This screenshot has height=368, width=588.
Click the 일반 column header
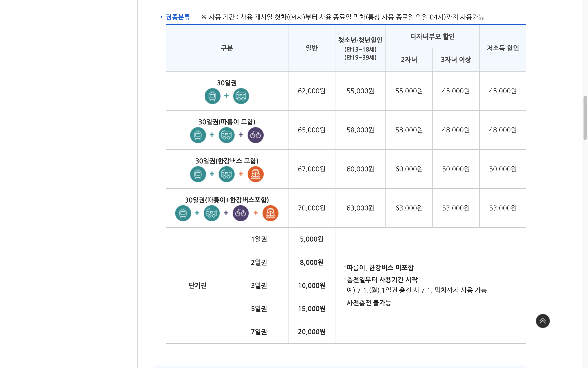(x=312, y=48)
